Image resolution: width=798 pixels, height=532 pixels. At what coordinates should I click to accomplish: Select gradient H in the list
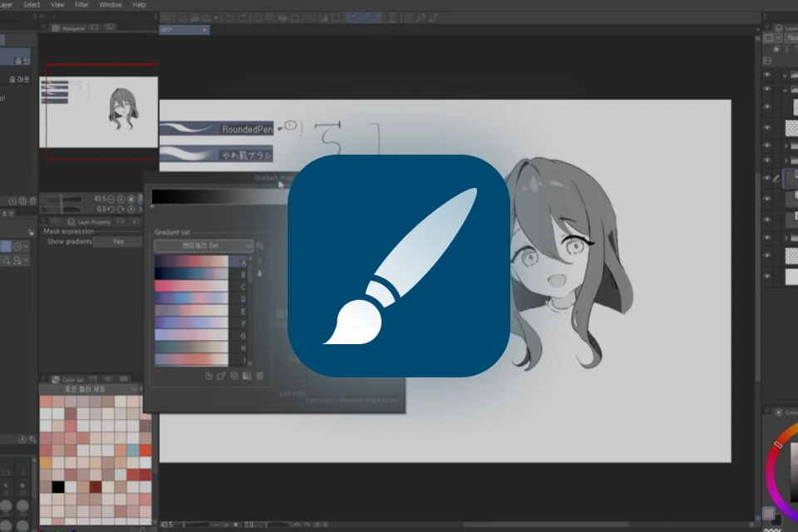(x=201, y=347)
